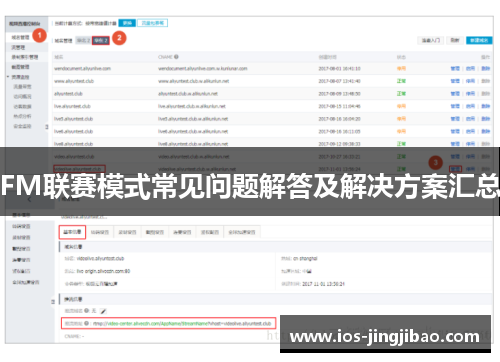This screenshot has width=500, height=362.
Task: Collapse the upper sidebar using its edge handle
Action: pos(47,127)
